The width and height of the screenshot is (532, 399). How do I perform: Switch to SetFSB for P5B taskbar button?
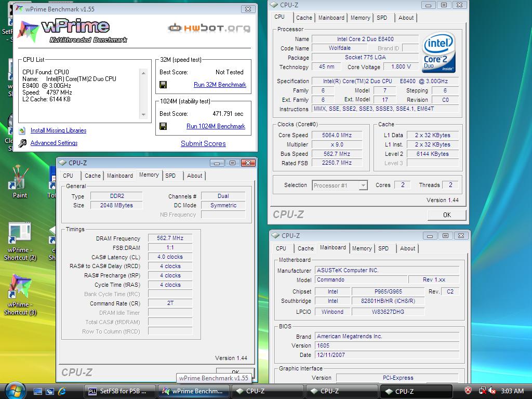tap(119, 391)
